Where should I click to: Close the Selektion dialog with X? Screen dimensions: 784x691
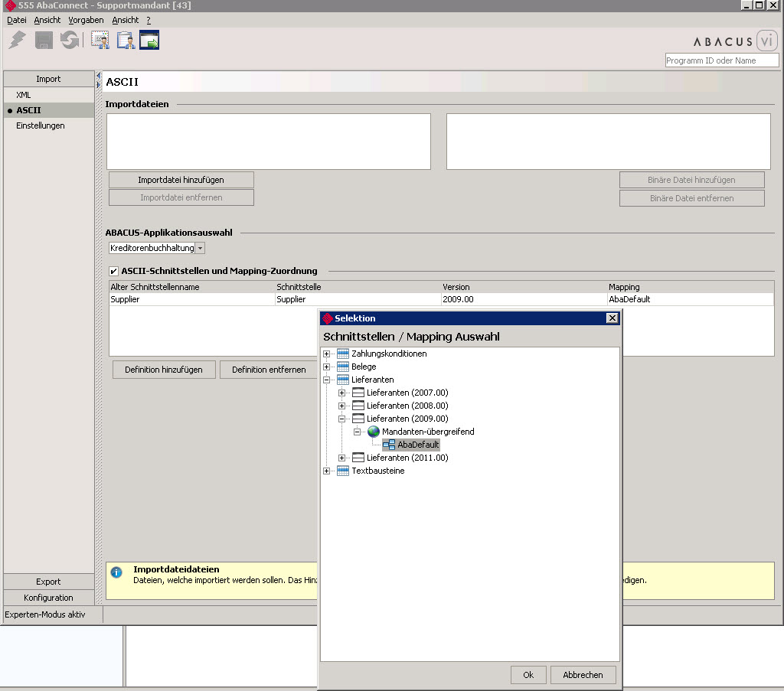pos(612,318)
